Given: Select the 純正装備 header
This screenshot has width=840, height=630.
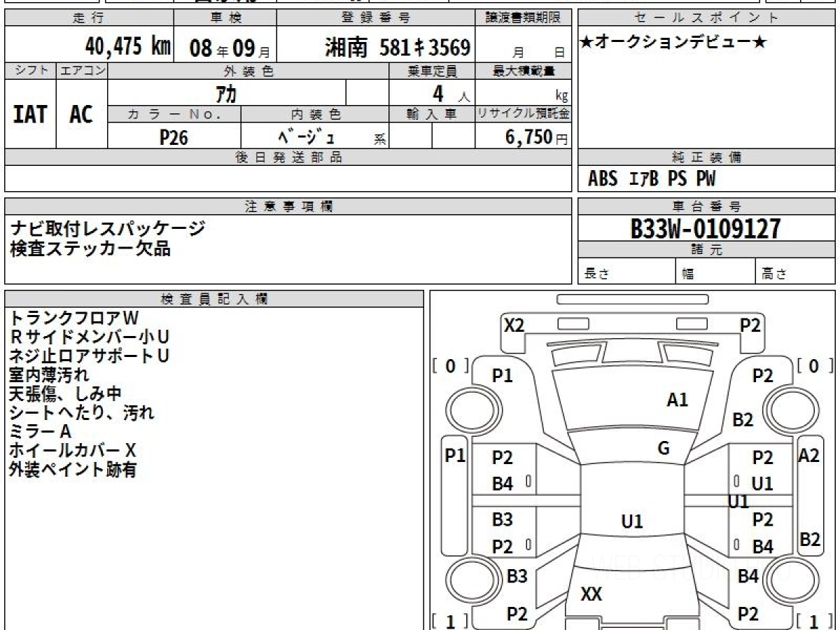Looking at the screenshot, I should point(707,157).
